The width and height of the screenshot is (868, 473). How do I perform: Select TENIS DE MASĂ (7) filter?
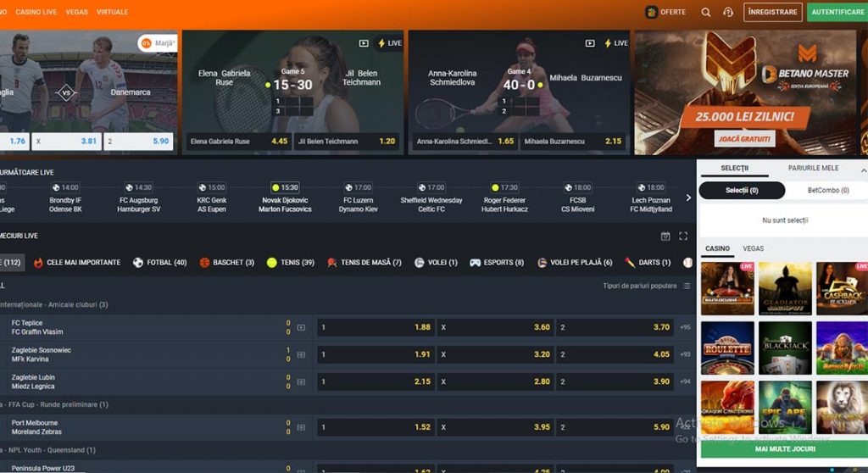coord(364,263)
